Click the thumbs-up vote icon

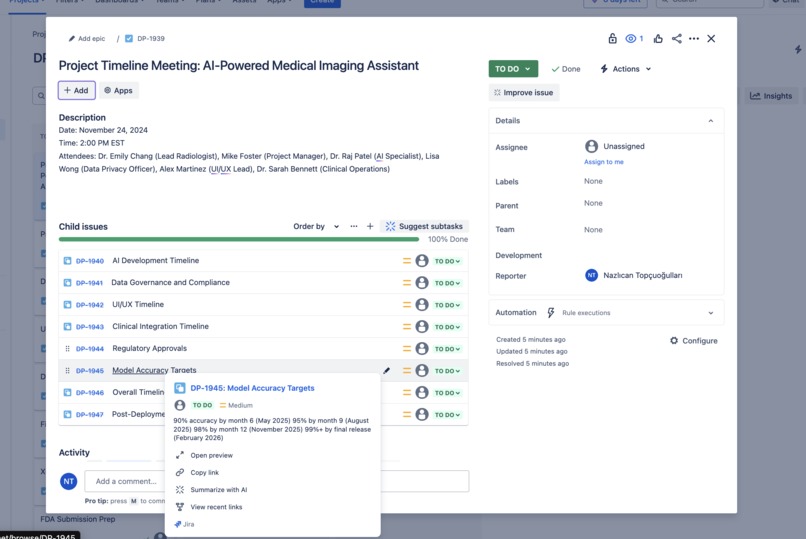(x=658, y=39)
